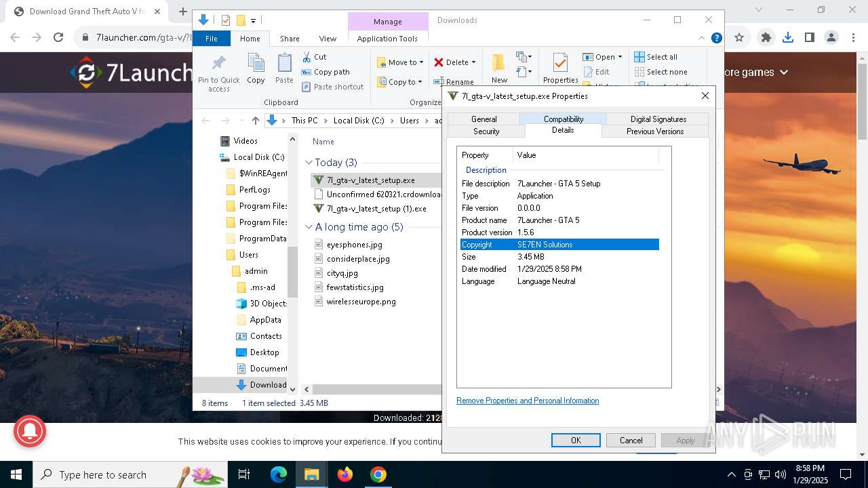
Task: Switch to the View ribbon tab
Action: [328, 39]
